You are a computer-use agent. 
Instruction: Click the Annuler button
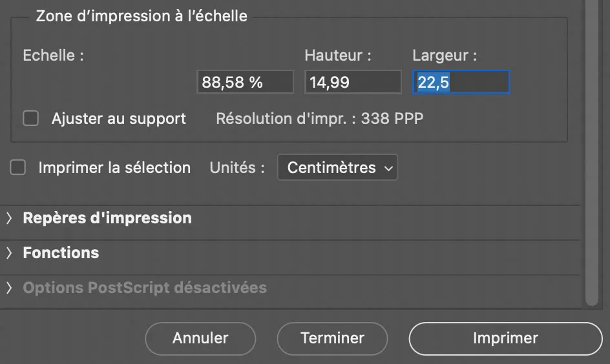[x=200, y=338]
